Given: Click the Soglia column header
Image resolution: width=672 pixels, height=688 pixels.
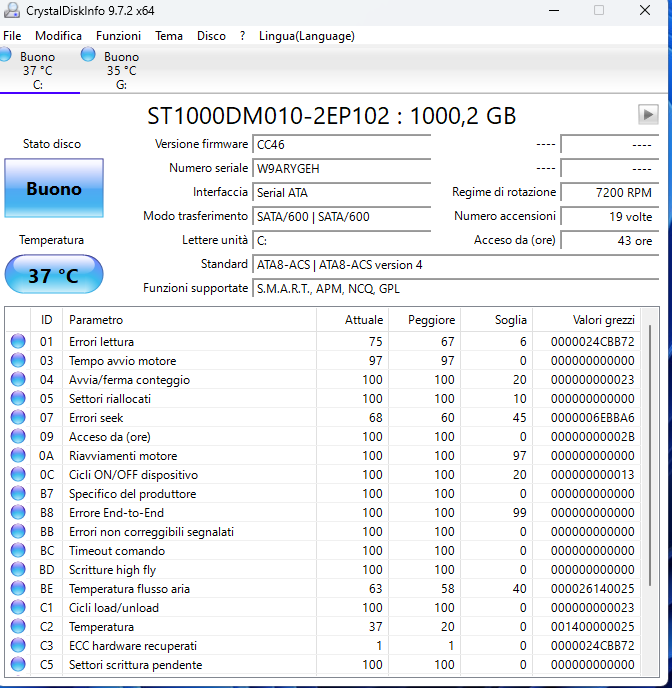Looking at the screenshot, I should click(496, 320).
